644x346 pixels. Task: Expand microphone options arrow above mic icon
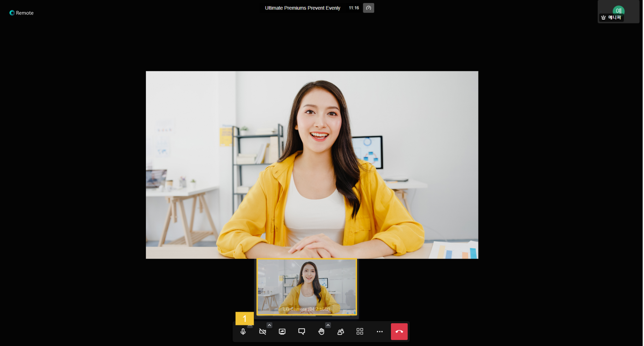tap(250, 326)
